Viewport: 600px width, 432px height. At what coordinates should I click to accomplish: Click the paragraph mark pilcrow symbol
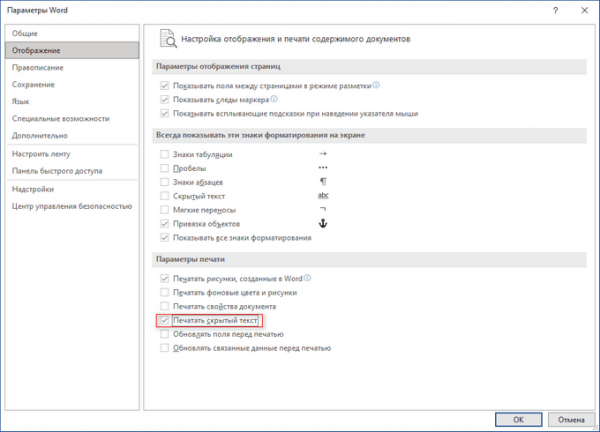323,181
